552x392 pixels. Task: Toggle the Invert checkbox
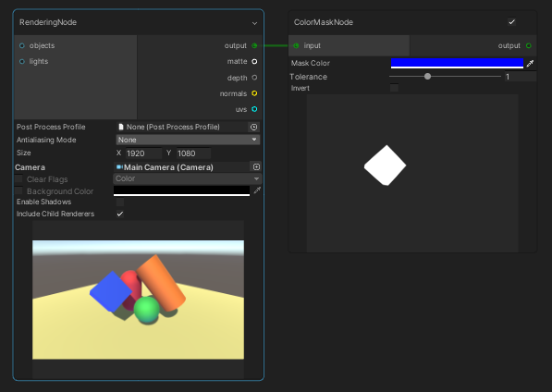click(x=394, y=88)
